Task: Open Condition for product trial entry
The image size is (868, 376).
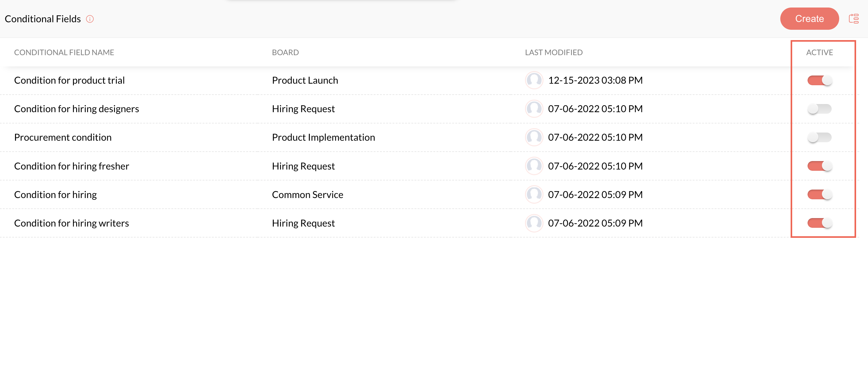Action: click(70, 80)
